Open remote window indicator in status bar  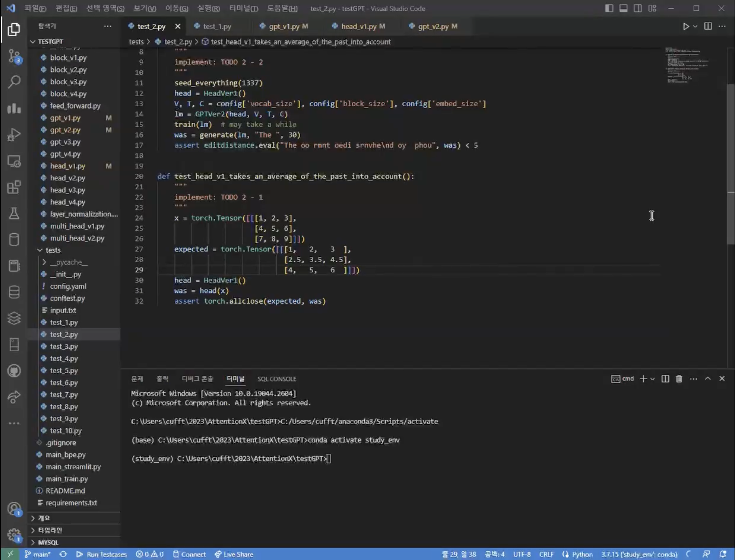click(x=10, y=554)
